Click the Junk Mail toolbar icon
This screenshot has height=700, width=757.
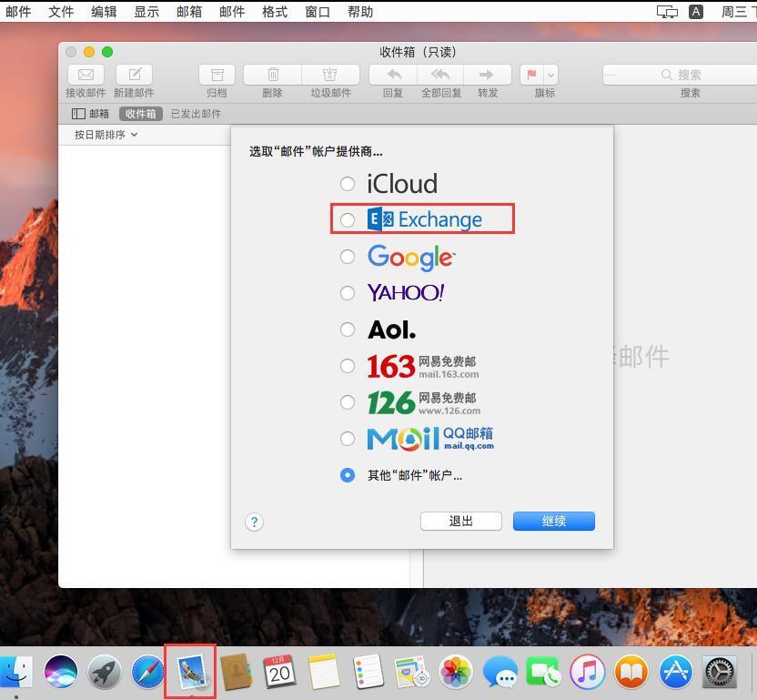click(x=330, y=75)
